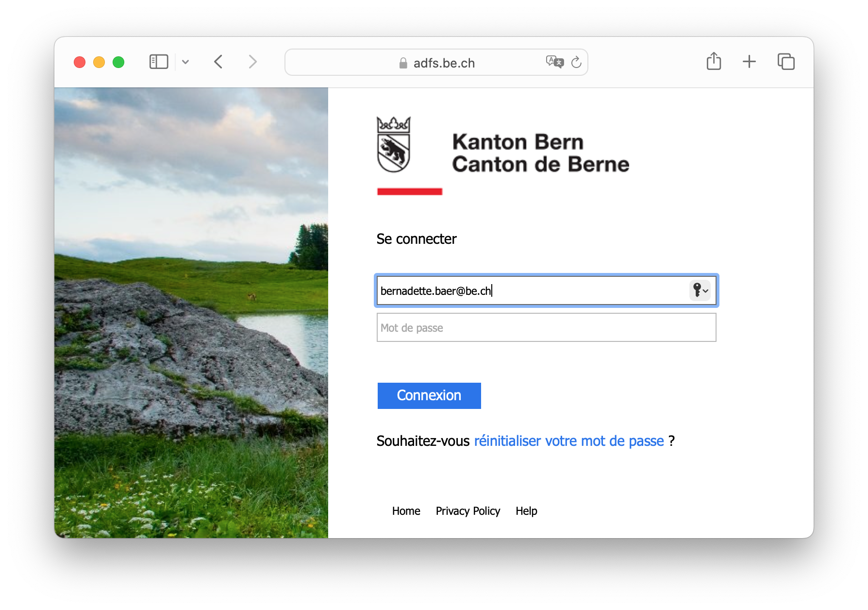Open the Home footer link
Screen dimensions: 868x610
click(406, 511)
